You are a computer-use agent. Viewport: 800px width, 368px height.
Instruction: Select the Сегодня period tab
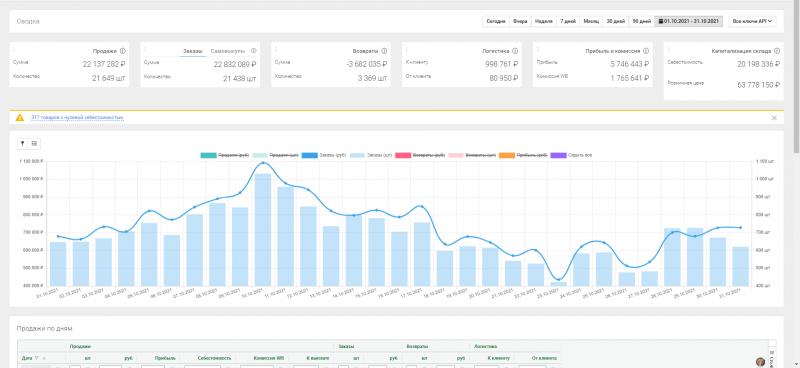click(495, 21)
